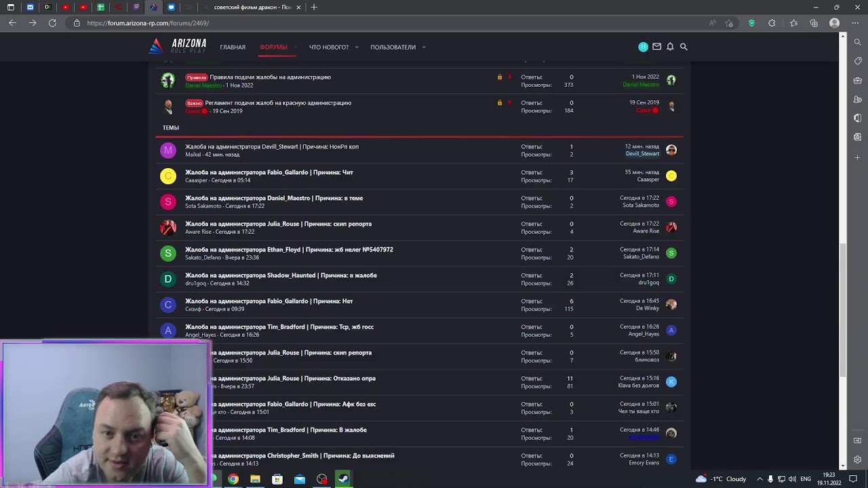Open the browser Collections icon
Screen dimensions: 868x488
(814, 23)
